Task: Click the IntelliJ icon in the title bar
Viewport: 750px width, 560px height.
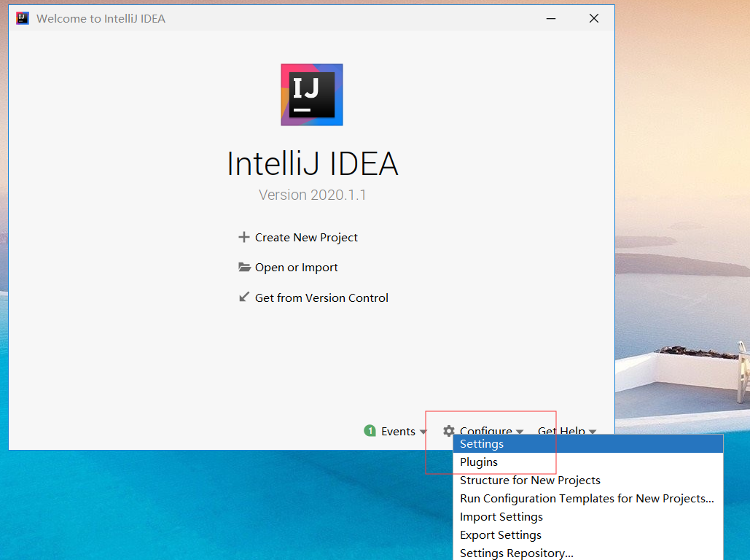Action: tap(23, 18)
